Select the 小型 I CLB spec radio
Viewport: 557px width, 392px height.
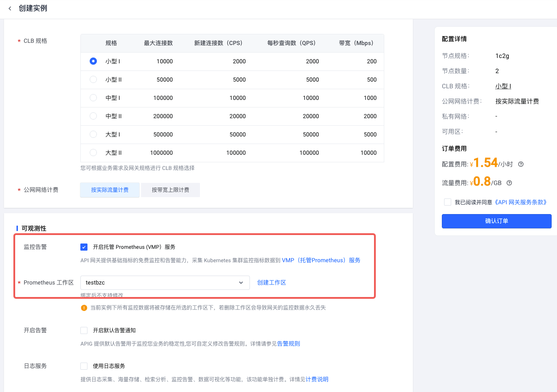pos(93,61)
